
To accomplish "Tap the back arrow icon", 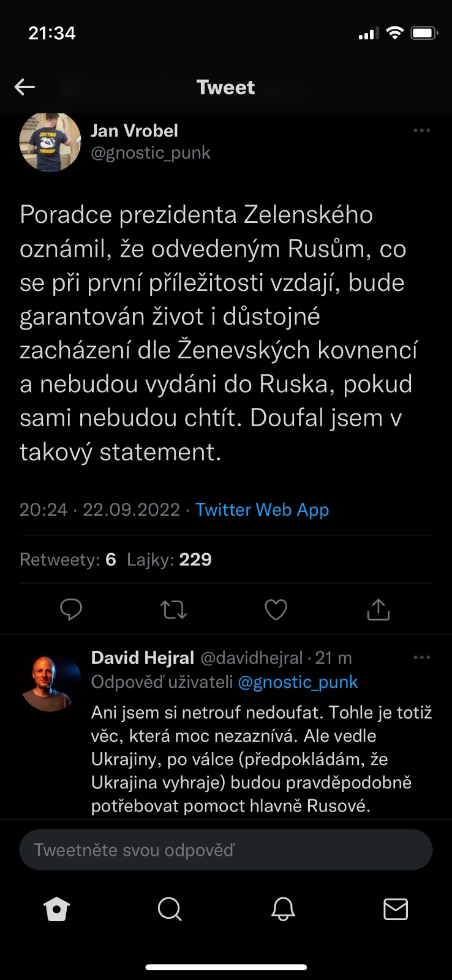I will [24, 87].
